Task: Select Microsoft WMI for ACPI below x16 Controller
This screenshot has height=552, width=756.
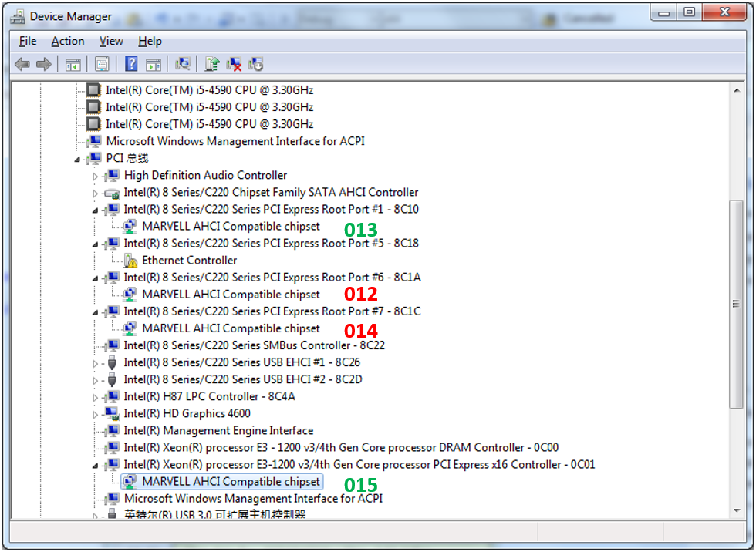Action: (x=253, y=499)
